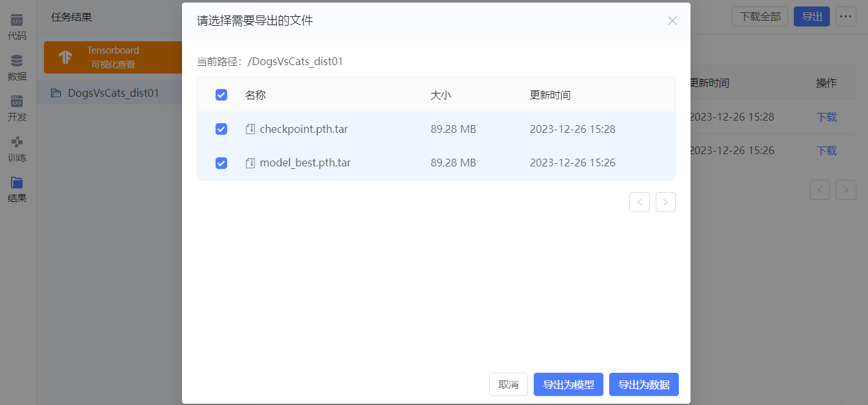Click the 导出 button in header

pyautogui.click(x=812, y=17)
